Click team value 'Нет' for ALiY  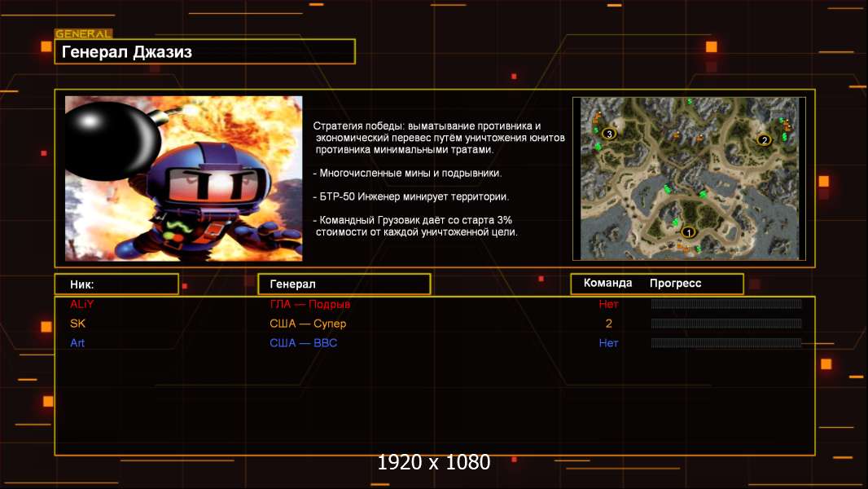[608, 304]
